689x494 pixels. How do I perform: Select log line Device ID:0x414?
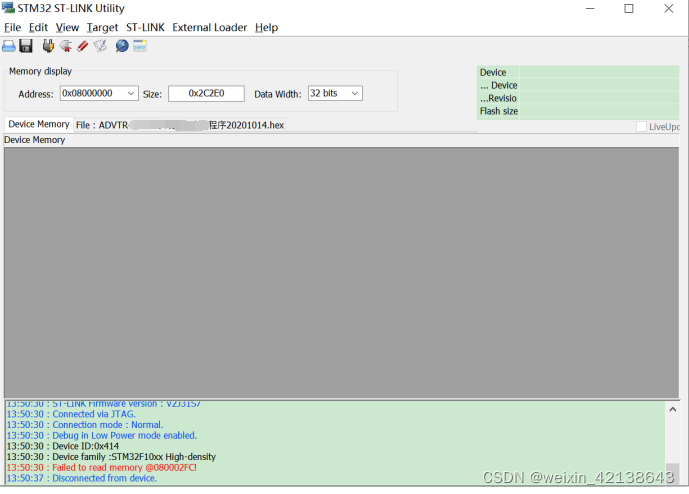(x=63, y=446)
